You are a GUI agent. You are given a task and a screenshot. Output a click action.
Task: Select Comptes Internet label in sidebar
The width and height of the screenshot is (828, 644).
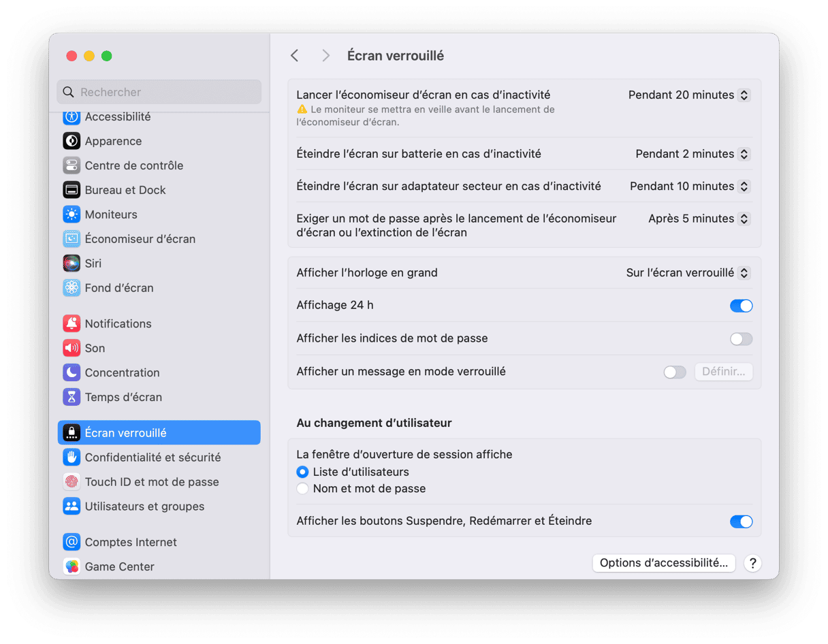[131, 542]
